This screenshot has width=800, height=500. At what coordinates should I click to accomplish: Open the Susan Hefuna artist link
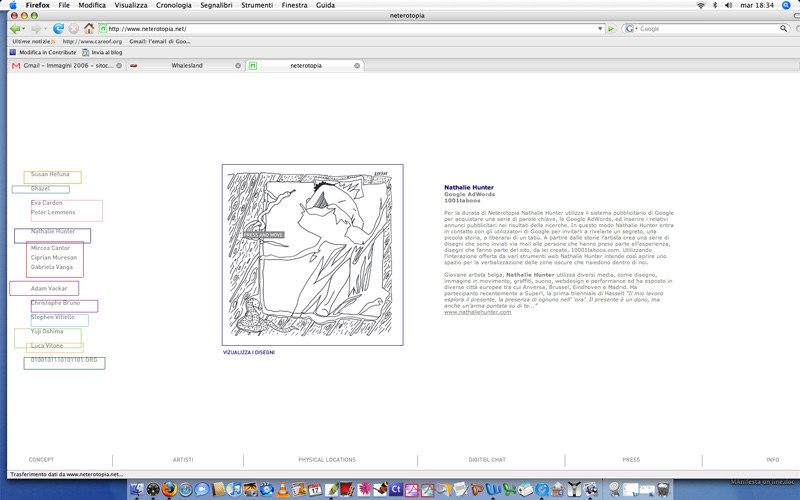pyautogui.click(x=50, y=174)
